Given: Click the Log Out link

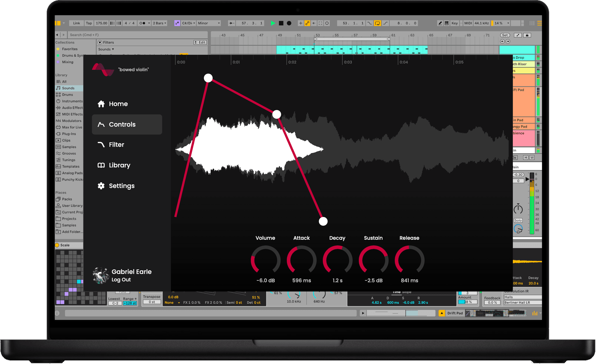Looking at the screenshot, I should (121, 280).
